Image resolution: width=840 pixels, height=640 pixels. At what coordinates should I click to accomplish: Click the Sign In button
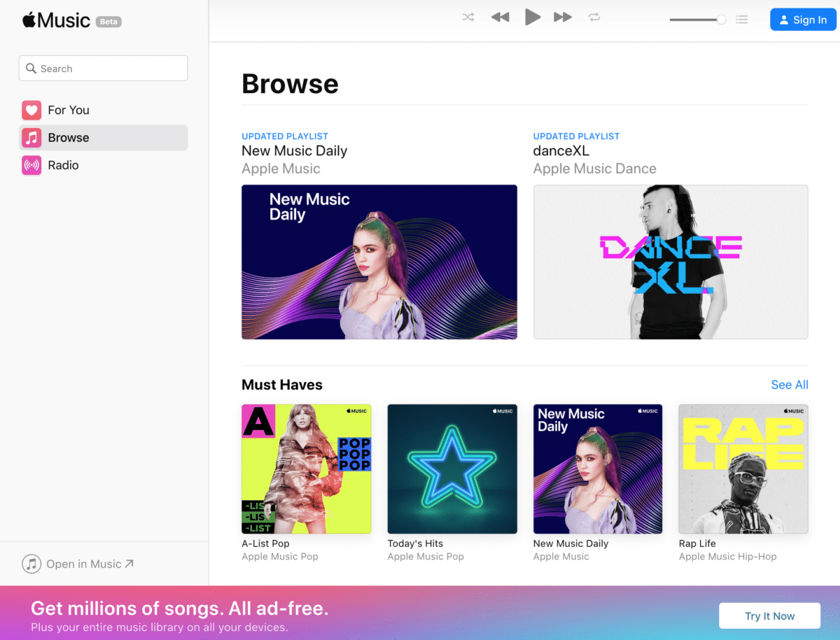pos(803,20)
